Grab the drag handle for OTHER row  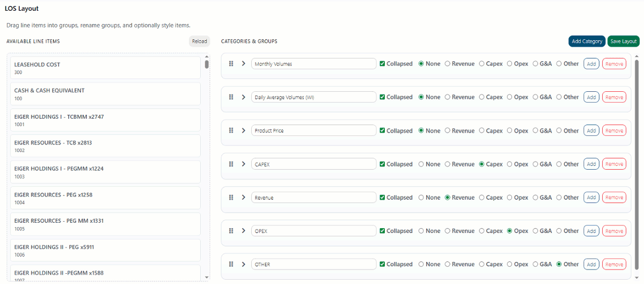click(x=231, y=264)
